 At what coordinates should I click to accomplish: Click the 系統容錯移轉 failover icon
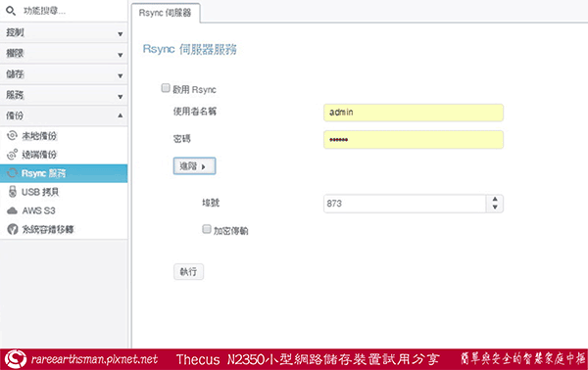click(13, 229)
